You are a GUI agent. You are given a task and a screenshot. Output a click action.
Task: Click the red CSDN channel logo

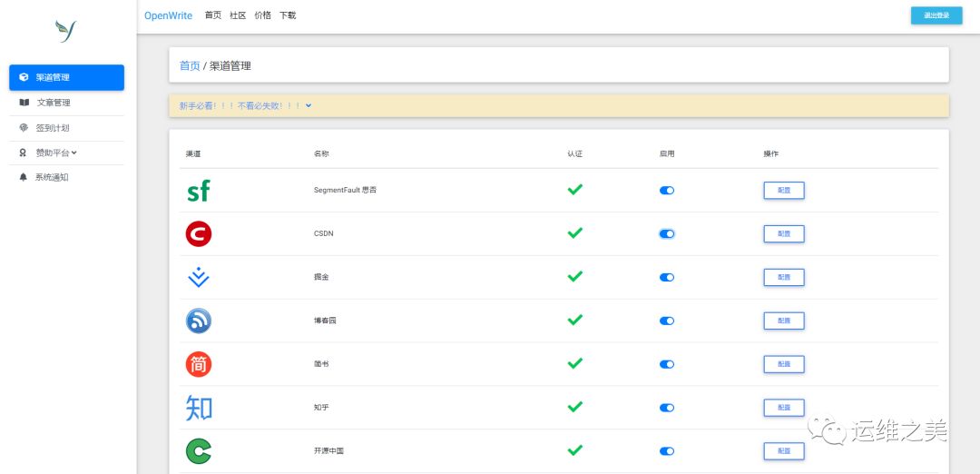[199, 234]
